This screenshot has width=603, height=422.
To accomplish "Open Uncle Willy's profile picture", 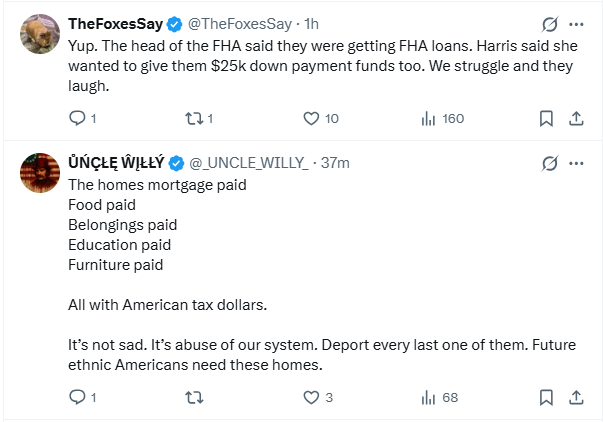I will click(39, 174).
